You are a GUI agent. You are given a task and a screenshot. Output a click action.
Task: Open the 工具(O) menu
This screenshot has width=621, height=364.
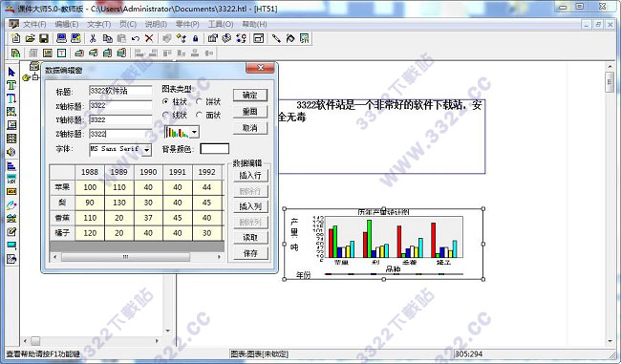click(221, 24)
